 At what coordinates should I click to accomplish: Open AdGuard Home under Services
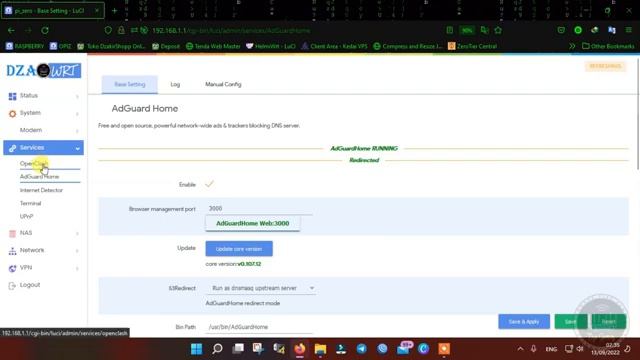coord(40,177)
